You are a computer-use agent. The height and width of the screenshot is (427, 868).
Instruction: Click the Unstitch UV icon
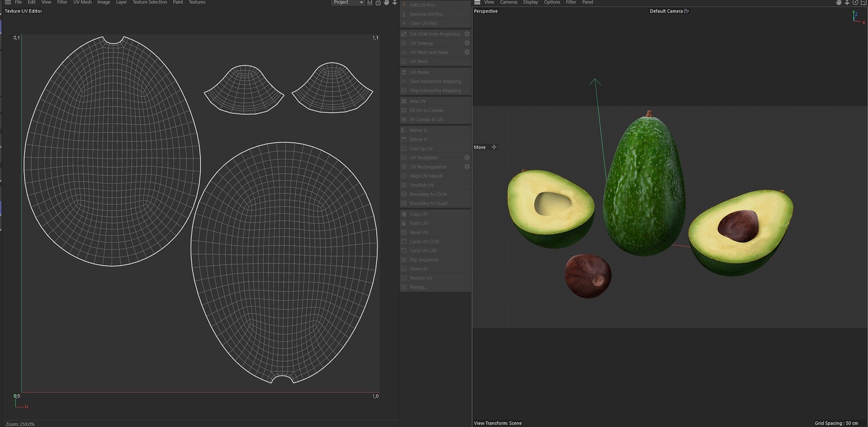point(404,185)
